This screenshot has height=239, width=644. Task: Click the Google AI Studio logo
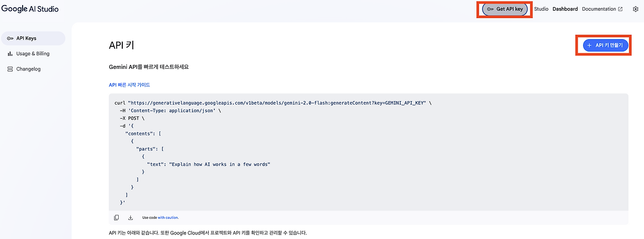pos(30,9)
